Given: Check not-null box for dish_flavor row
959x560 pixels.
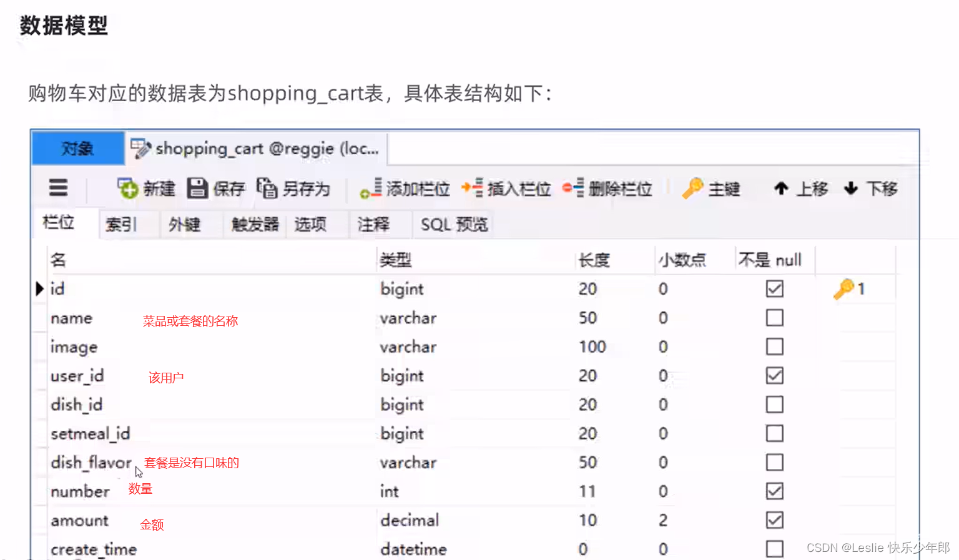Looking at the screenshot, I should (775, 463).
